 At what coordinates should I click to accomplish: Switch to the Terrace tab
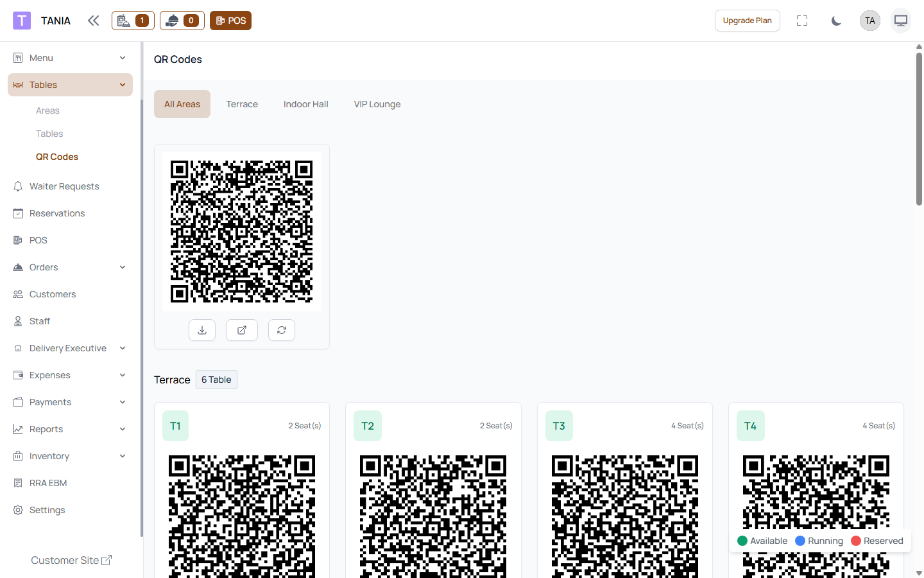tap(242, 104)
